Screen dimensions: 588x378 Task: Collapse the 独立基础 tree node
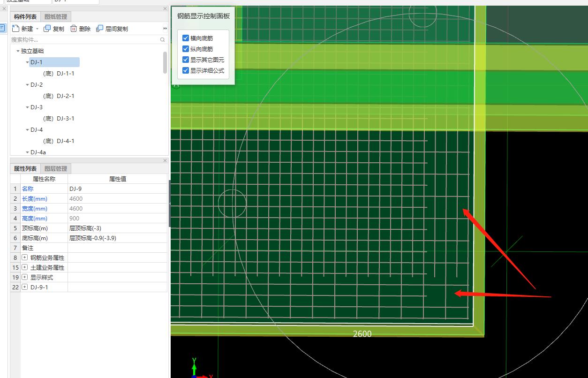pos(18,51)
